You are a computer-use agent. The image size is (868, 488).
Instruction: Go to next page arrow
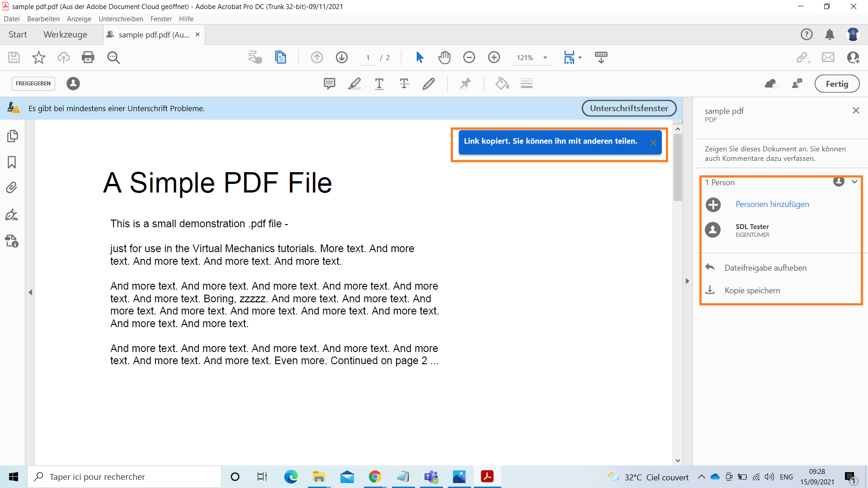(x=342, y=57)
